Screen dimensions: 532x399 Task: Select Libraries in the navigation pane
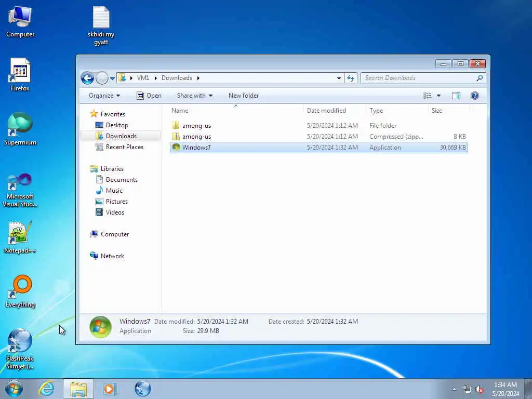point(107,169)
